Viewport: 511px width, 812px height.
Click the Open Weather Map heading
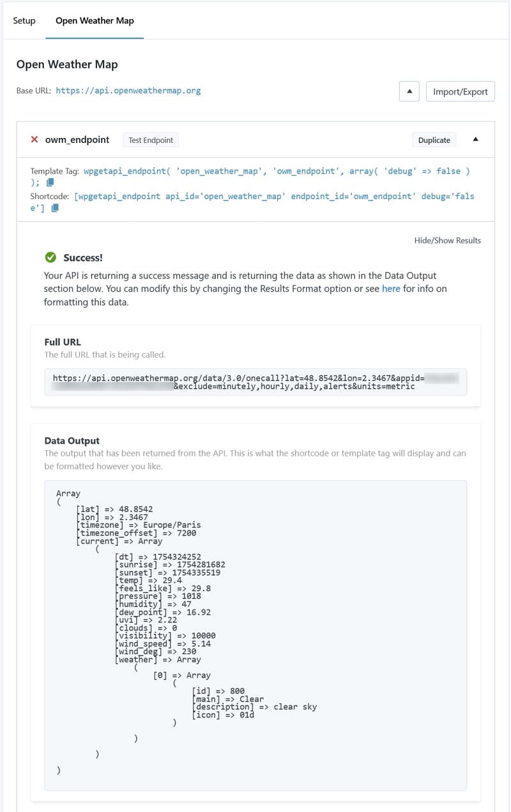(x=67, y=64)
